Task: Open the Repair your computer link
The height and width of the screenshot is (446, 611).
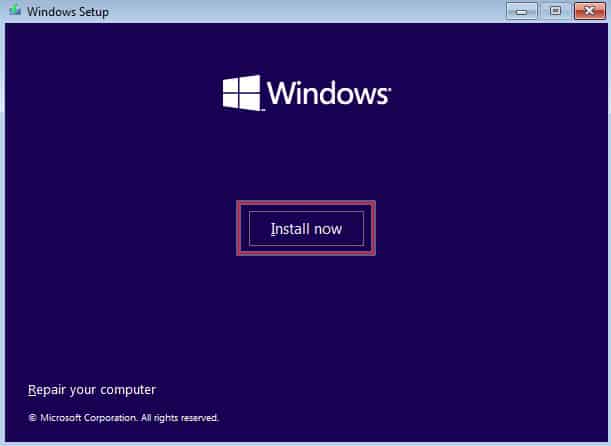Action: pyautogui.click(x=92, y=390)
